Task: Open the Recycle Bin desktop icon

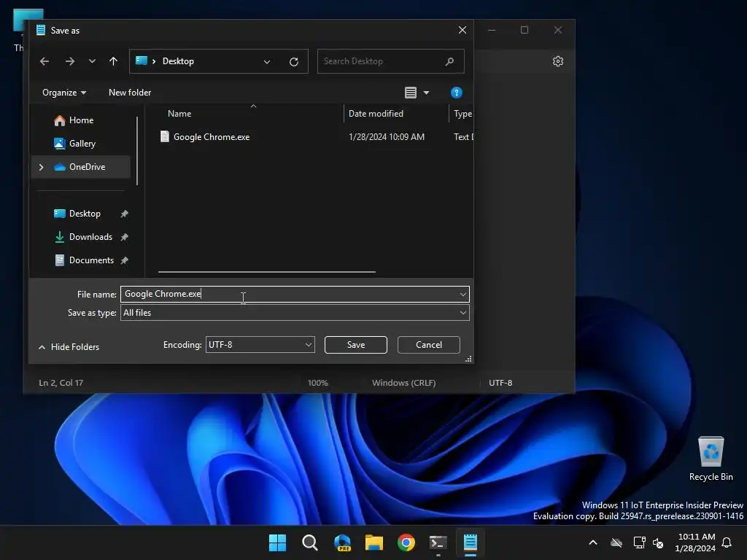Action: [711, 458]
